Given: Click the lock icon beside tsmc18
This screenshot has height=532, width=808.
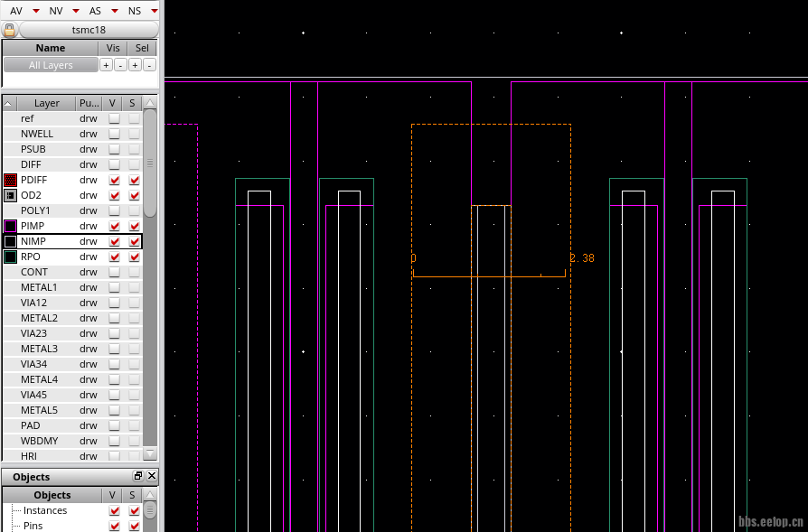Looking at the screenshot, I should click(10, 30).
